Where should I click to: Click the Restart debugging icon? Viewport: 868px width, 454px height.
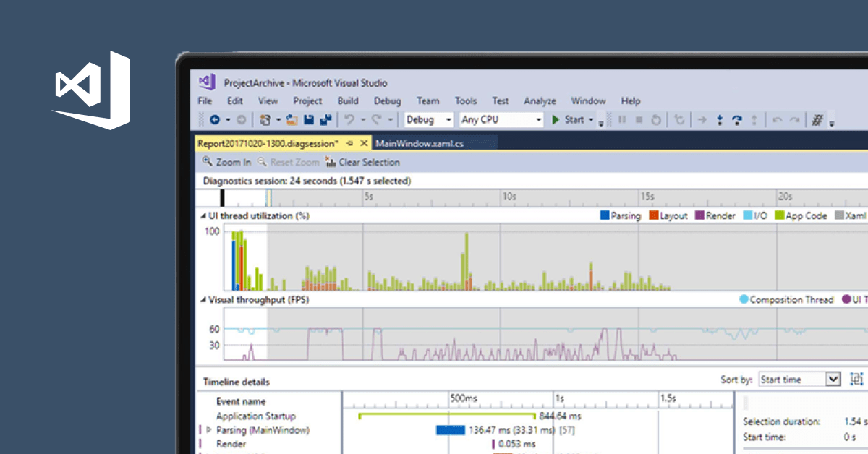pos(656,120)
